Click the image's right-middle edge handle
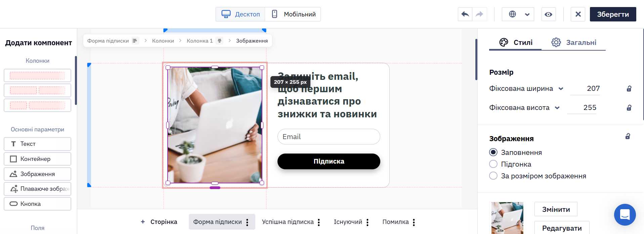The width and height of the screenshot is (644, 234). tap(262, 125)
